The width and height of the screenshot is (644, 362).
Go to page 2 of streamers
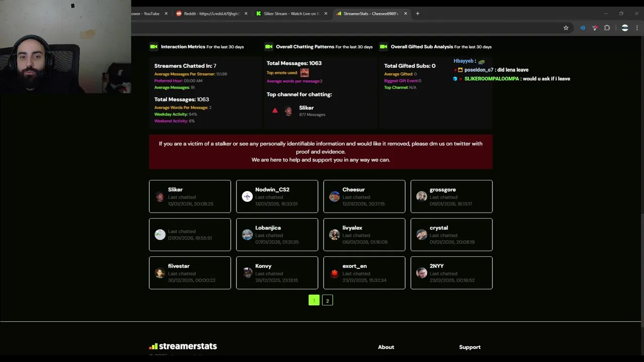click(327, 301)
